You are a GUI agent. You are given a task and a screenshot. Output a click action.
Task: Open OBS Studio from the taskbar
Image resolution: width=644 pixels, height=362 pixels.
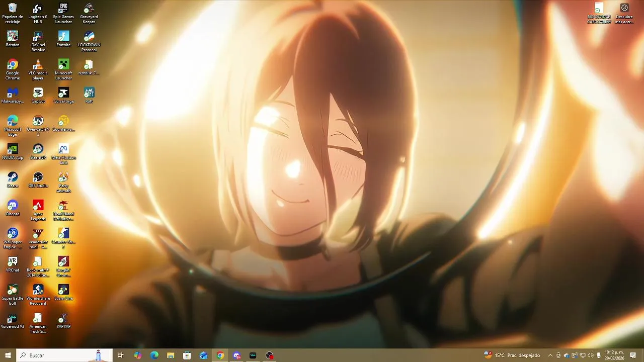(x=270, y=355)
